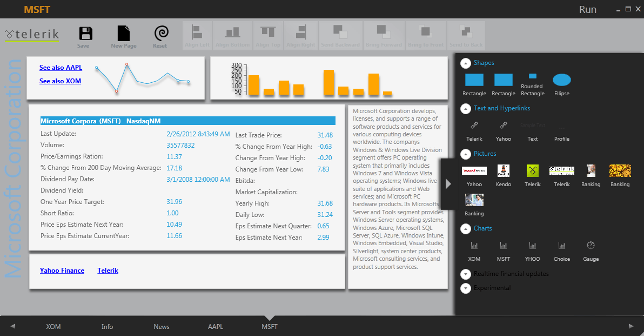
Task: Pick the Telerik hyperlink item
Action: point(474,125)
